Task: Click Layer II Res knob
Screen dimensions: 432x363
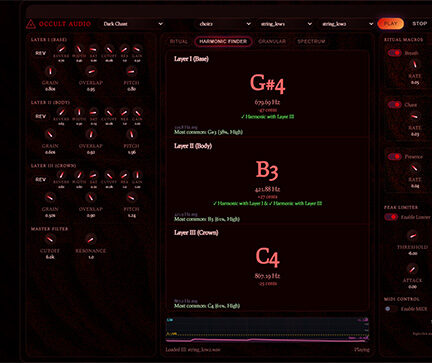Action: (124, 112)
